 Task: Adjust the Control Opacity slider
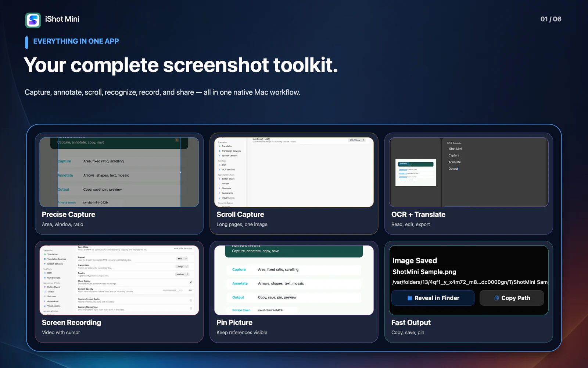click(173, 290)
